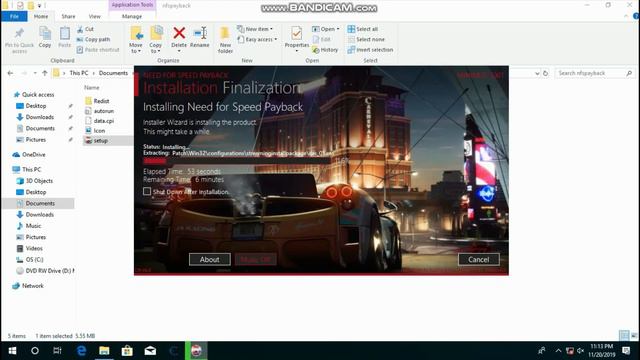
Task: Expand the address bar history dropdown
Action: pyautogui.click(x=537, y=73)
